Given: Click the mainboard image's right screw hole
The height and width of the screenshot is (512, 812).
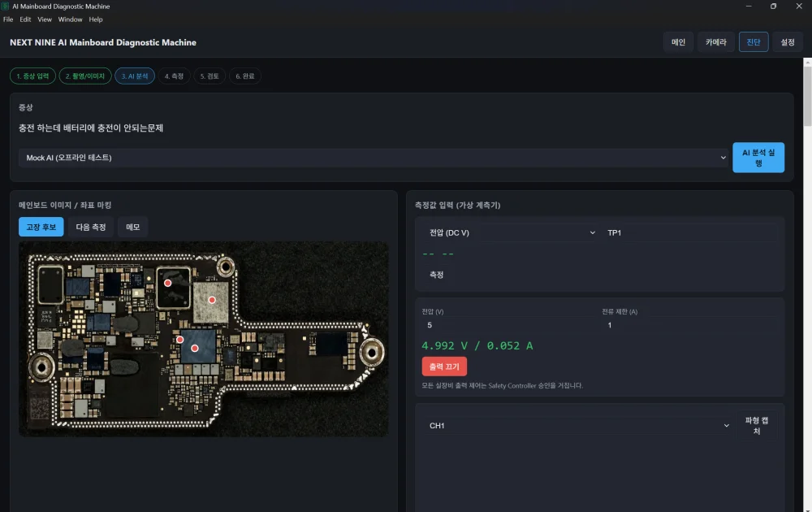Looking at the screenshot, I should (x=372, y=353).
